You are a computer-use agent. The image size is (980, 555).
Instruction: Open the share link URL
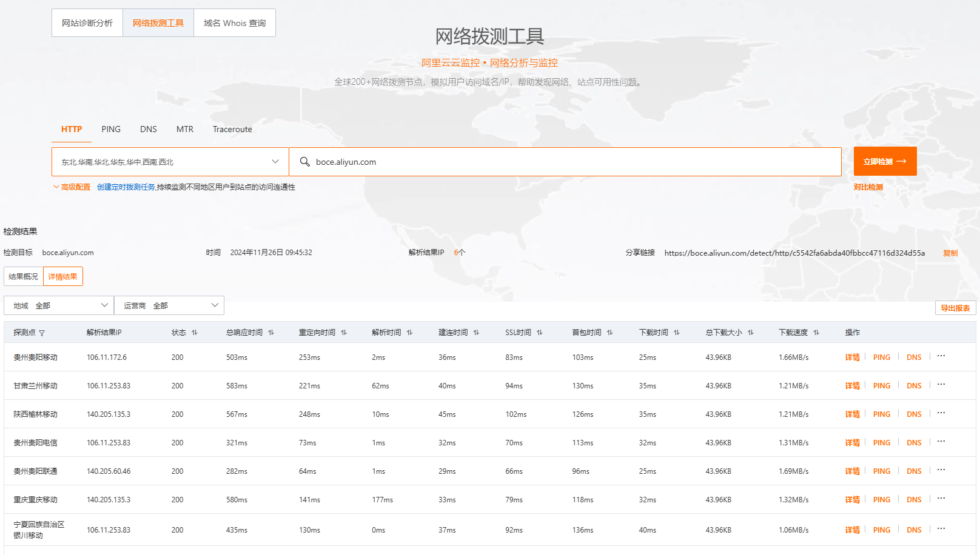(x=794, y=253)
